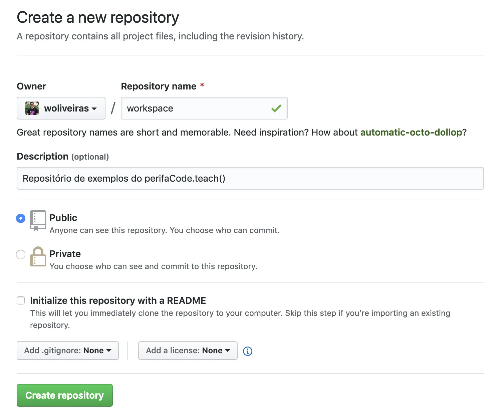Click the Private description text
504x420 pixels.
[153, 266]
